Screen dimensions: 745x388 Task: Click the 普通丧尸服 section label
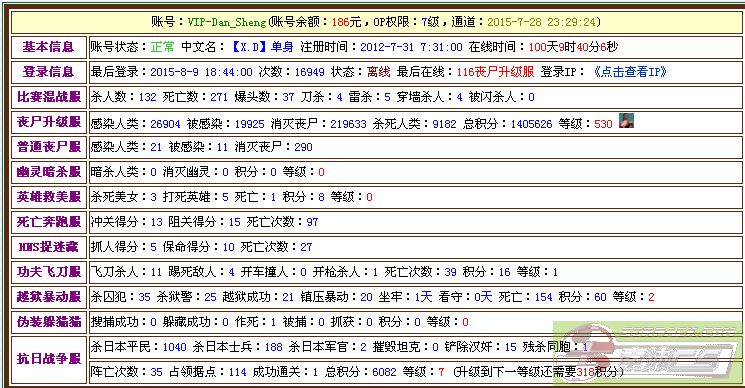tap(48, 147)
